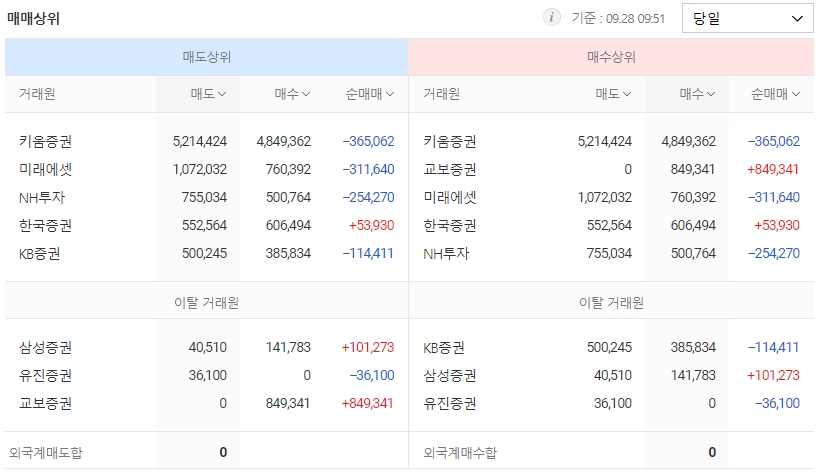This screenshot has height=475, width=820.
Task: Click the 매매상위 section title
Action: point(33,19)
